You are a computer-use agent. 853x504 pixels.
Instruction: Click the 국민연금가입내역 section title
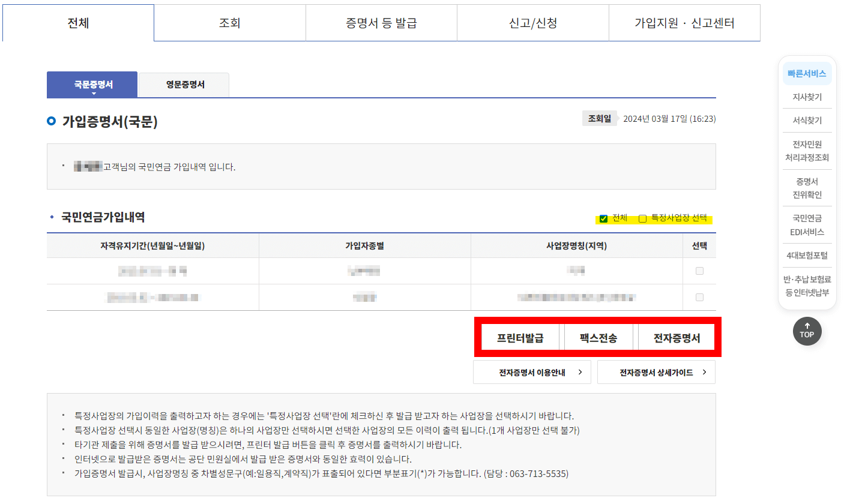(x=103, y=217)
